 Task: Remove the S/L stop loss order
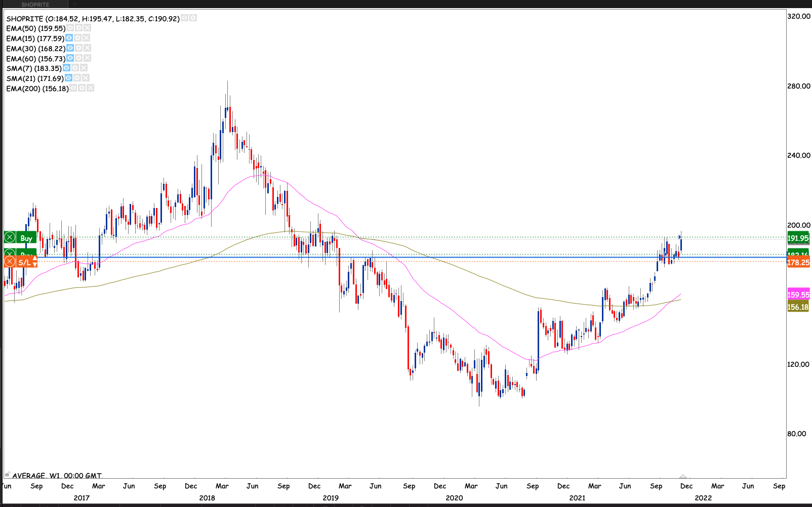click(10, 262)
